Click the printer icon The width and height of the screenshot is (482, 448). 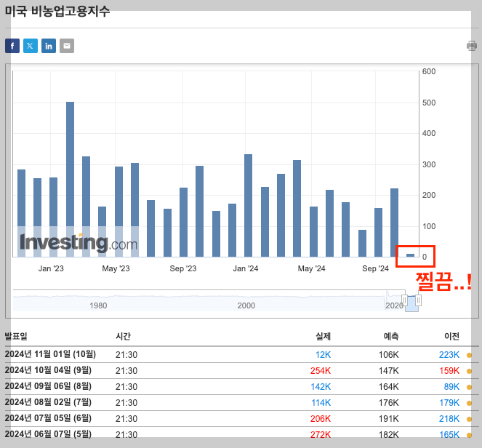point(472,46)
